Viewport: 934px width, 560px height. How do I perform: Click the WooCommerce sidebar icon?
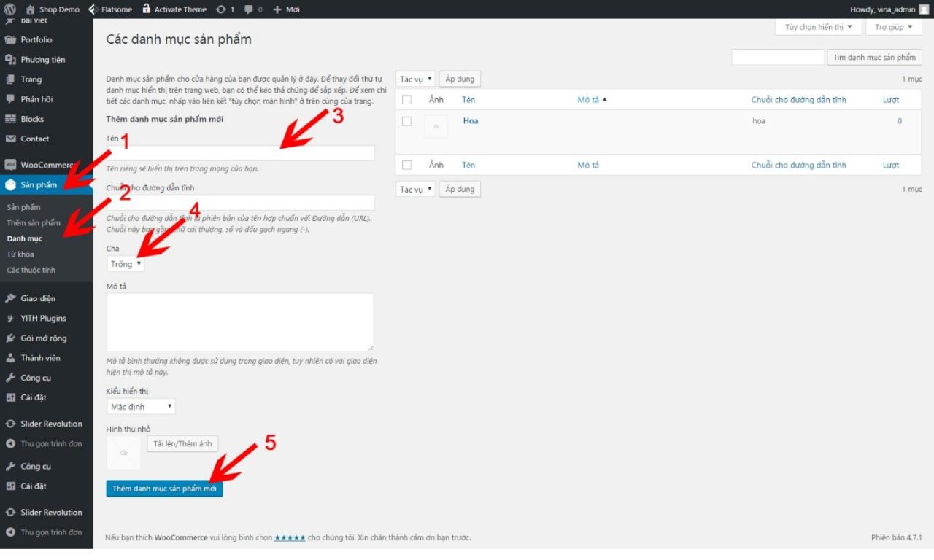[10, 165]
